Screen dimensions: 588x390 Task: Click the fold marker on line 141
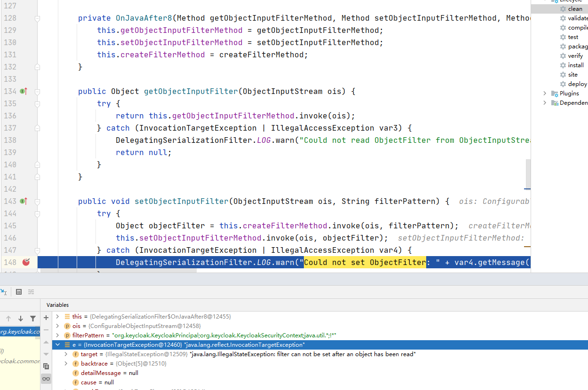[x=37, y=177]
